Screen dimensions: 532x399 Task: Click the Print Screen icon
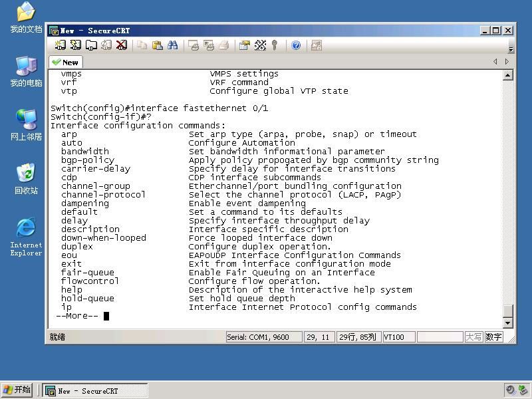[x=194, y=45]
